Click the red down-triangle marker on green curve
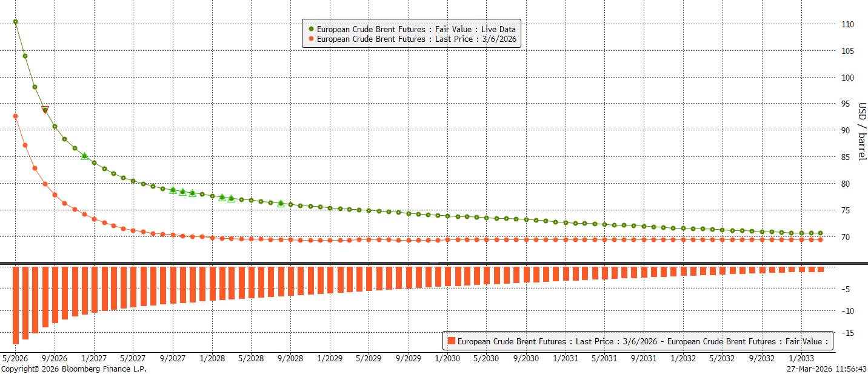Viewport: 868px width, 374px height. tap(45, 110)
